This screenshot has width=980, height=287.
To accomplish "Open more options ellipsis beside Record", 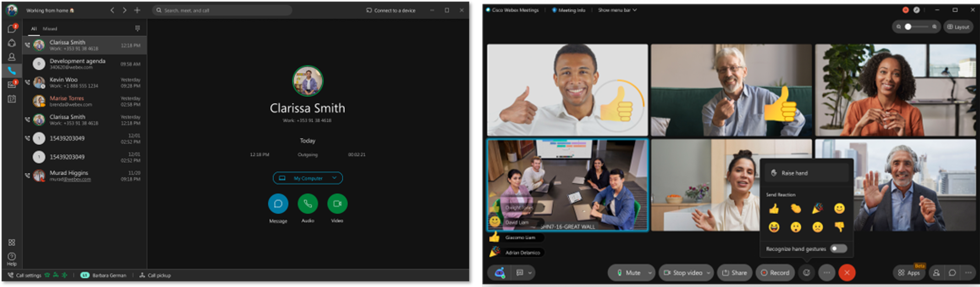I will [x=827, y=272].
